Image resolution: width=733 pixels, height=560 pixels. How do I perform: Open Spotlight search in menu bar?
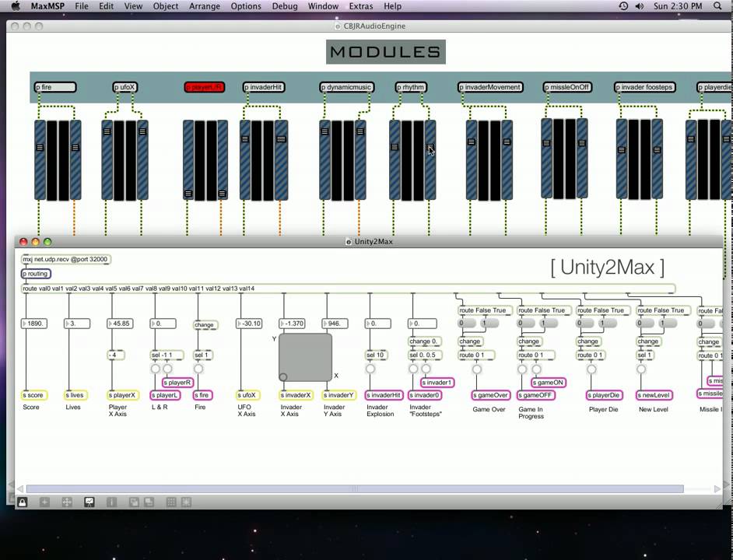coord(717,6)
